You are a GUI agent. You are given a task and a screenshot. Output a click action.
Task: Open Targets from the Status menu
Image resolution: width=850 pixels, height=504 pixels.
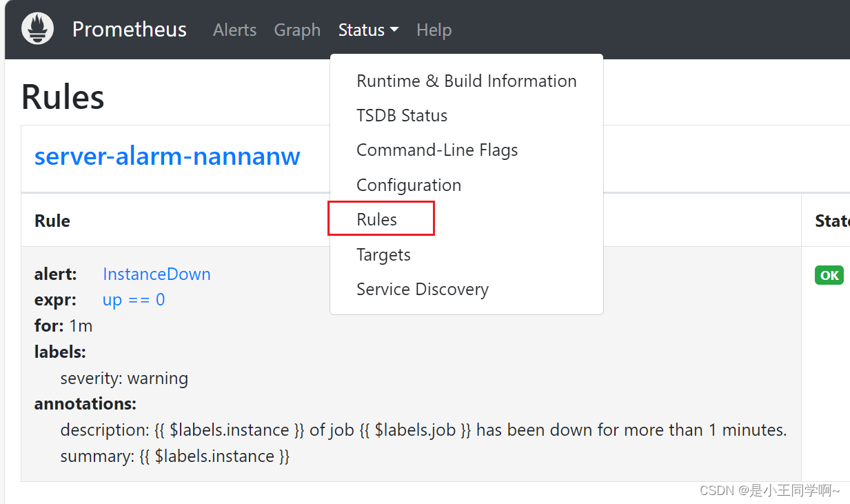click(x=466, y=254)
